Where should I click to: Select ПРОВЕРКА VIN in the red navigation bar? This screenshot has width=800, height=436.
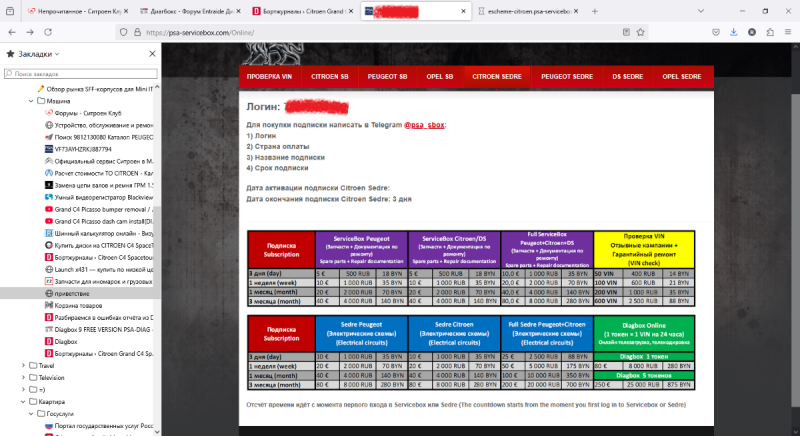click(269, 76)
